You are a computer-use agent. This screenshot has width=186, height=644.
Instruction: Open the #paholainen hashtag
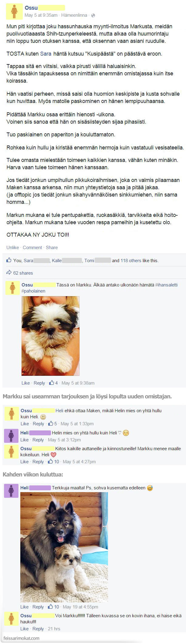[33, 291]
